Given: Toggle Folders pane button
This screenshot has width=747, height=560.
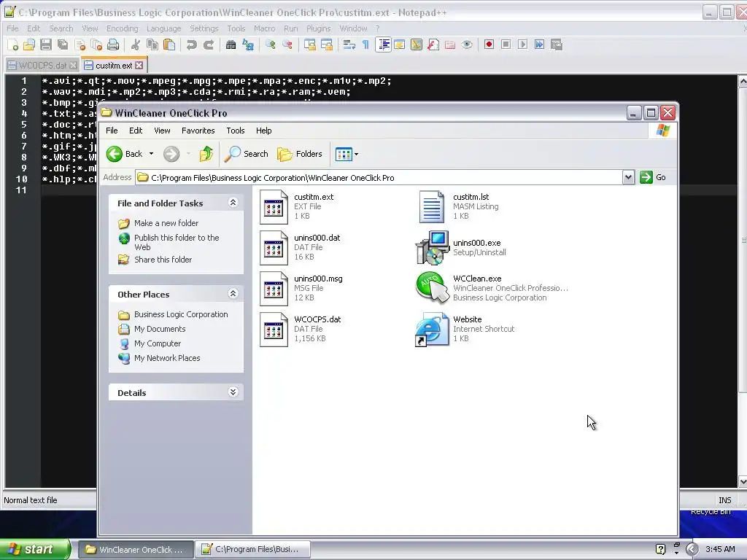Looking at the screenshot, I should pyautogui.click(x=300, y=154).
